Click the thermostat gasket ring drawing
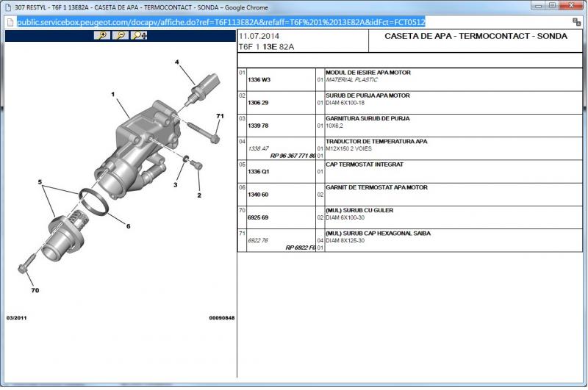 click(93, 201)
